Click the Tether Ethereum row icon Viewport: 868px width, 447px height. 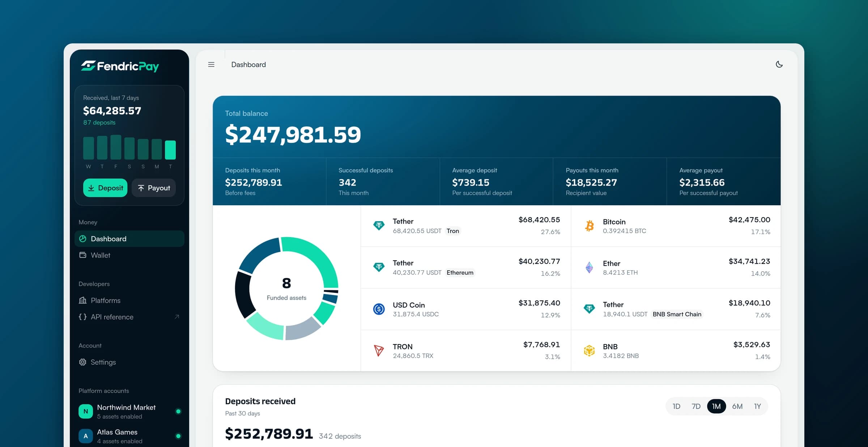[x=379, y=267]
